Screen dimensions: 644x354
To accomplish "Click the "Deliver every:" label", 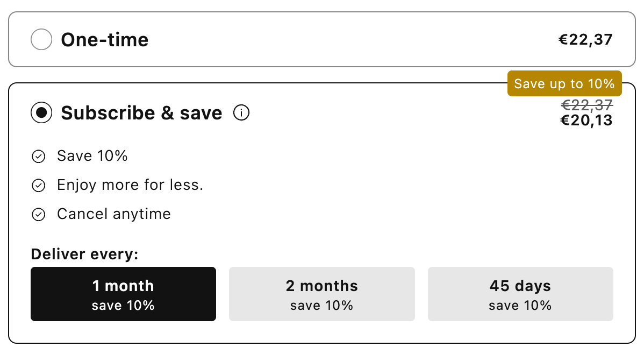I will coord(84,254).
